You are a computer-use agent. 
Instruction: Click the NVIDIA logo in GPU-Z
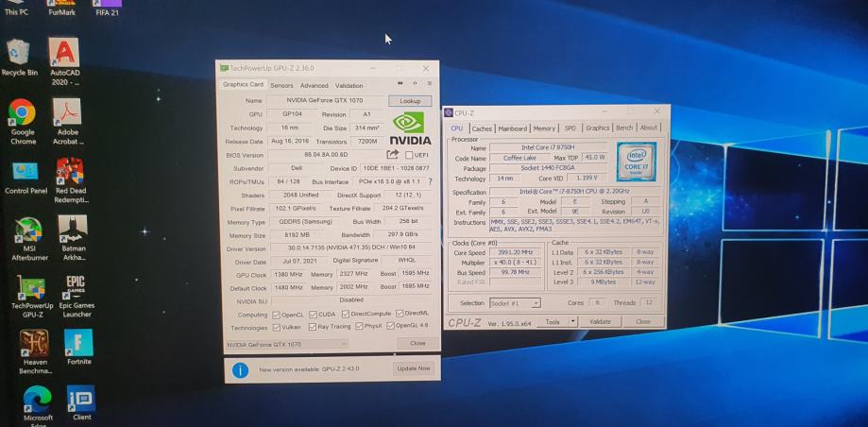point(410,128)
